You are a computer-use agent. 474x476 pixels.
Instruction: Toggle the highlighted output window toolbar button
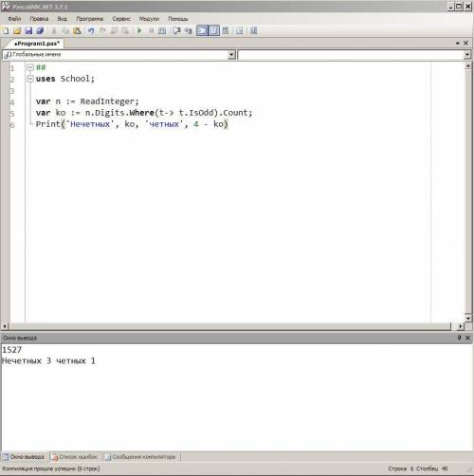click(x=202, y=30)
